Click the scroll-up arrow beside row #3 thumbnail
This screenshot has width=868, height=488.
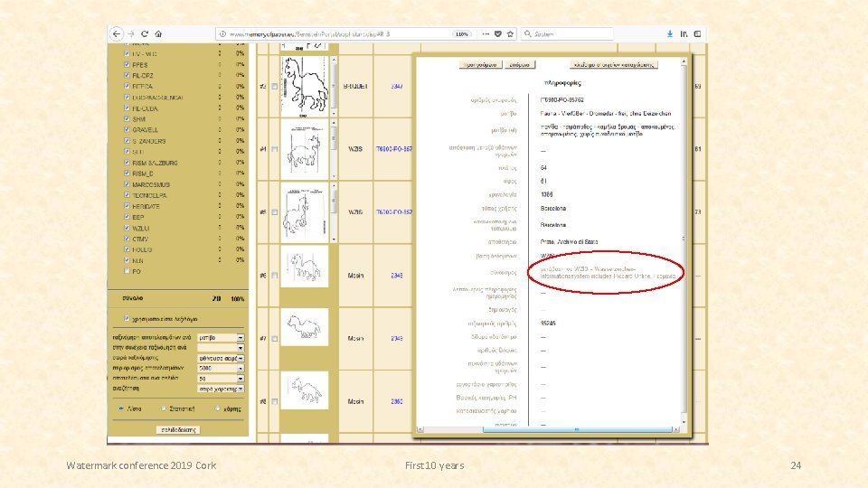click(334, 60)
